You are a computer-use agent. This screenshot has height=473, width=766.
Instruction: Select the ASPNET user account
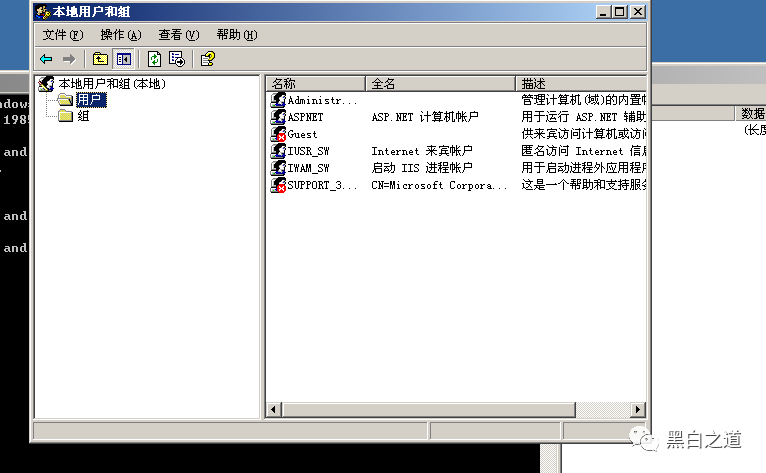[x=305, y=117]
